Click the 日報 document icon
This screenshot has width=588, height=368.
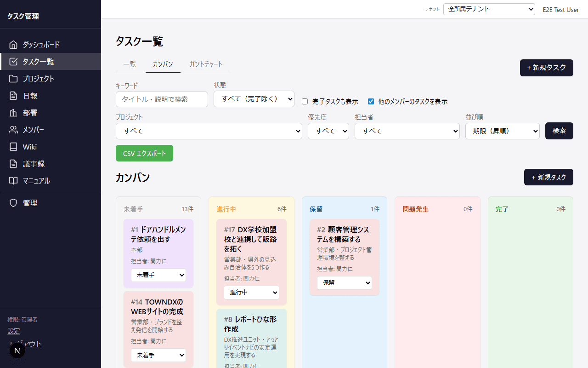tap(13, 95)
